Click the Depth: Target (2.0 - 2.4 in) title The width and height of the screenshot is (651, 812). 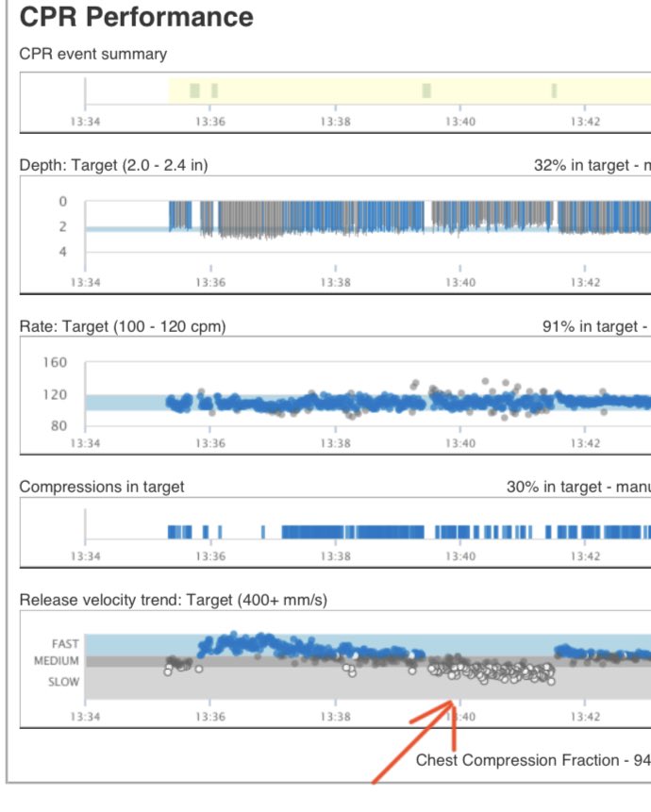(113, 165)
